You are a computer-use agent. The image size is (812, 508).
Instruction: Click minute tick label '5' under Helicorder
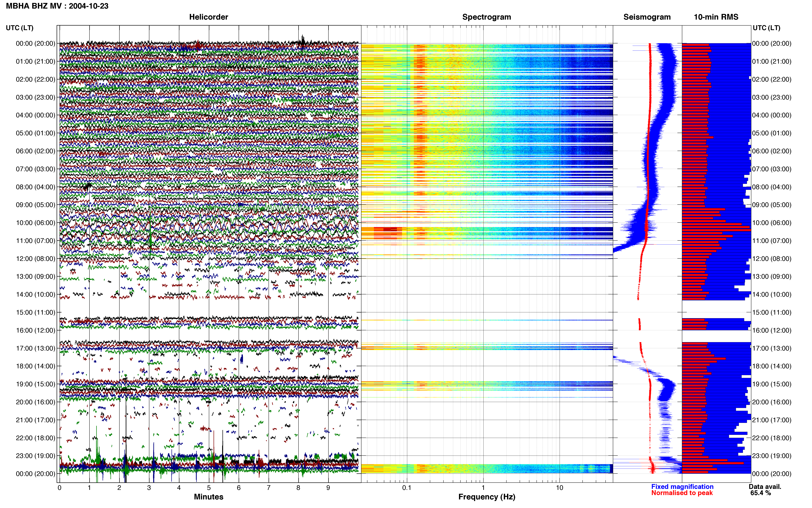(209, 487)
